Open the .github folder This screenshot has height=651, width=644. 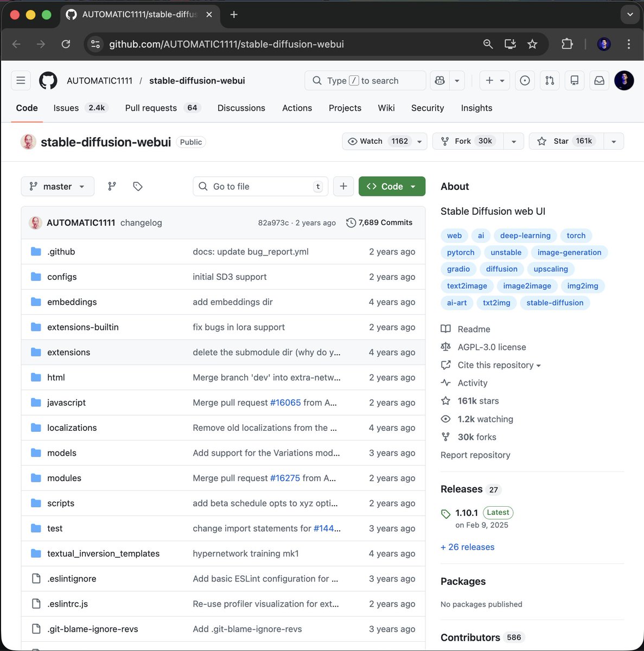coord(61,252)
